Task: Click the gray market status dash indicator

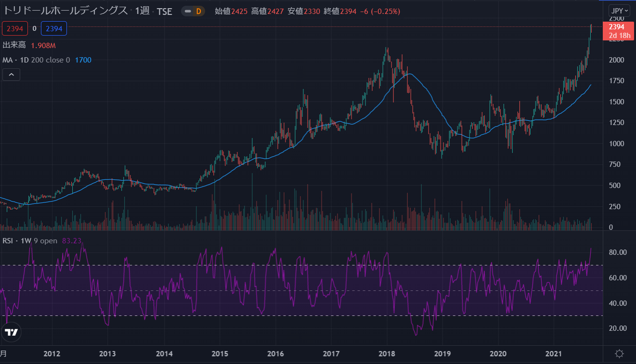Action: (187, 11)
